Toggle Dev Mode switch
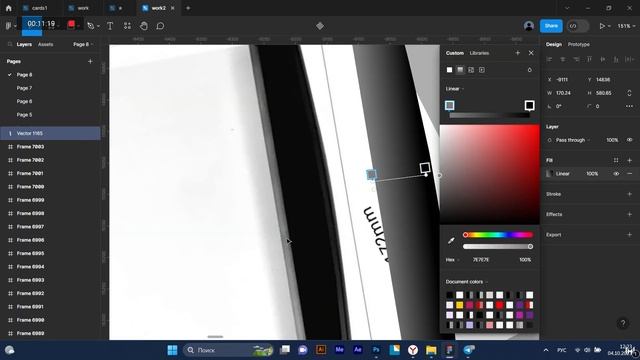The image size is (640, 360). (578, 26)
